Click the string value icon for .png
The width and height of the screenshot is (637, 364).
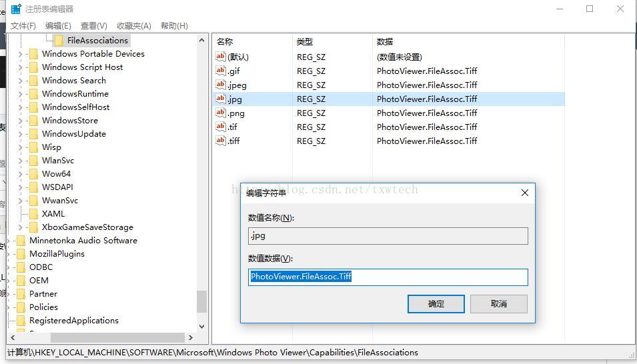221,113
